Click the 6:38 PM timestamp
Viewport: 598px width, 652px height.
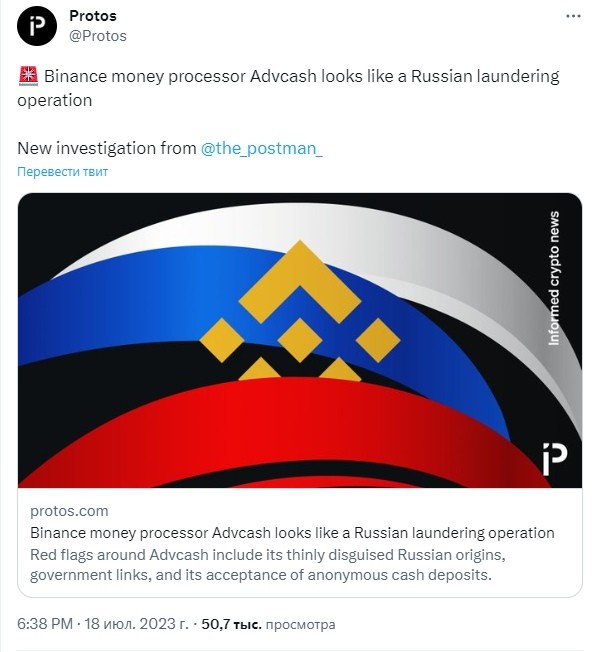[x=45, y=624]
